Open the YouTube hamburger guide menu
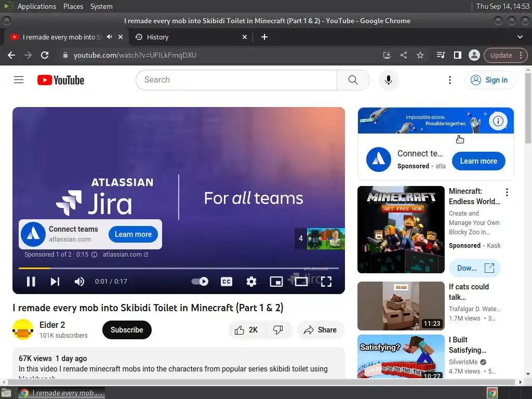Image resolution: width=532 pixels, height=399 pixels. (19, 80)
